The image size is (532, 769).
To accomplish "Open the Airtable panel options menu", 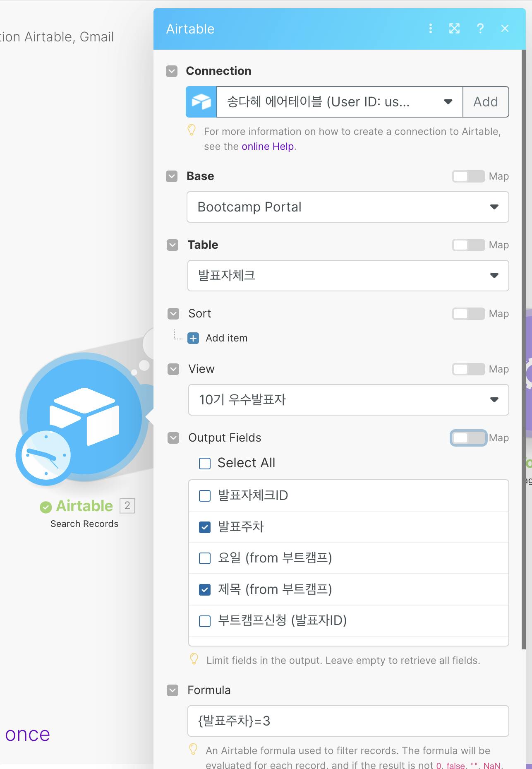I will tap(431, 29).
